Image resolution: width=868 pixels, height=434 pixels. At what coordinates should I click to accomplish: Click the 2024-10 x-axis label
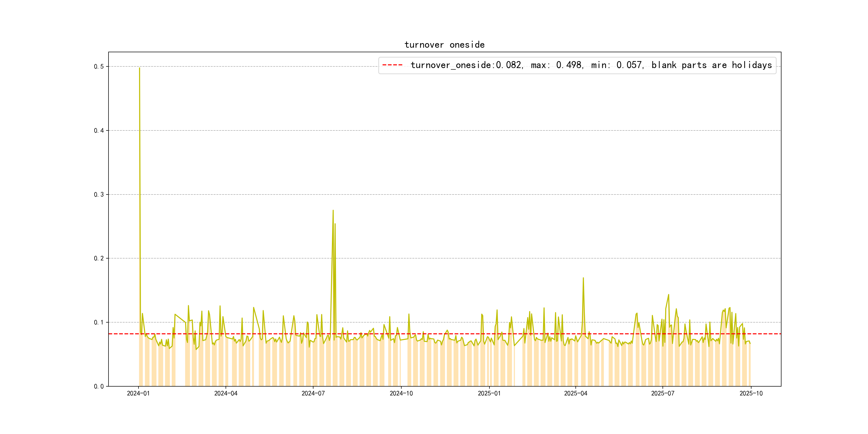(x=401, y=394)
